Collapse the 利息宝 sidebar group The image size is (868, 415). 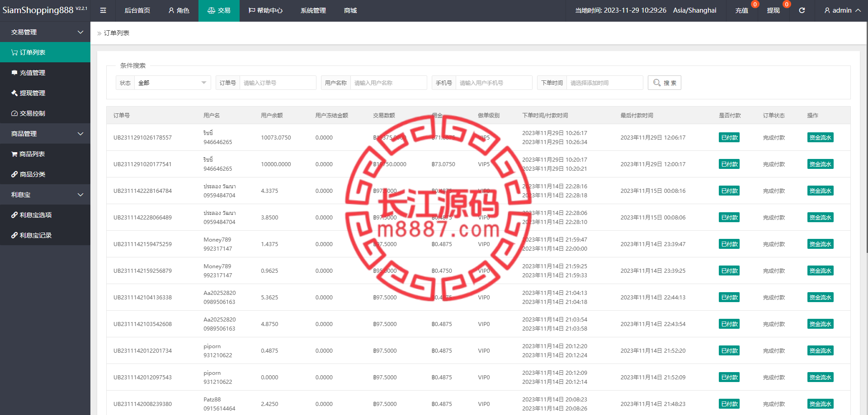pos(45,195)
